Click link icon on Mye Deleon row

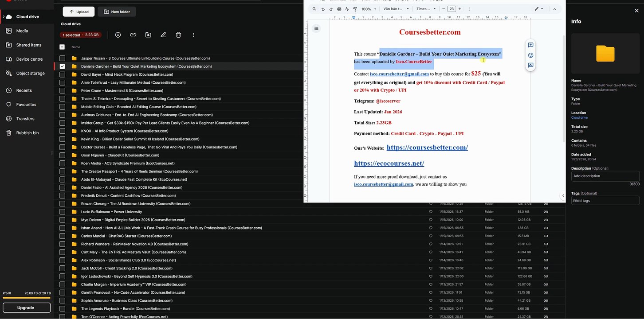pyautogui.click(x=546, y=220)
